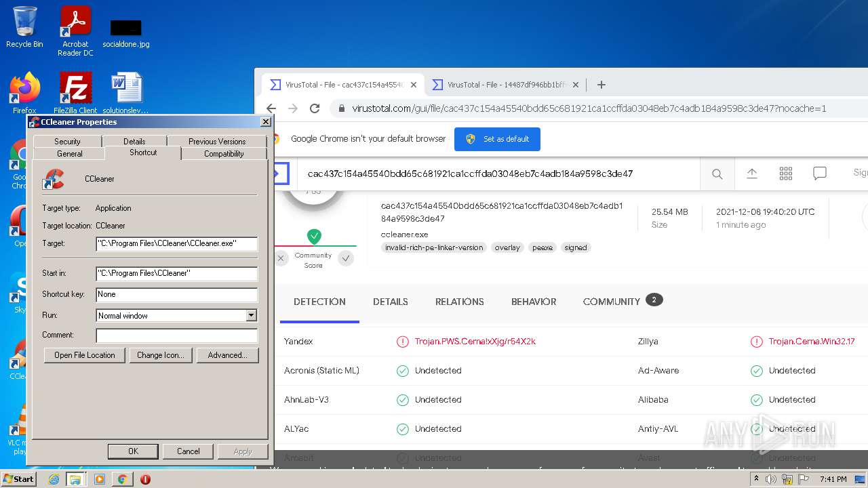The width and height of the screenshot is (868, 488).
Task: Open the Start menu
Action: pos(18,479)
